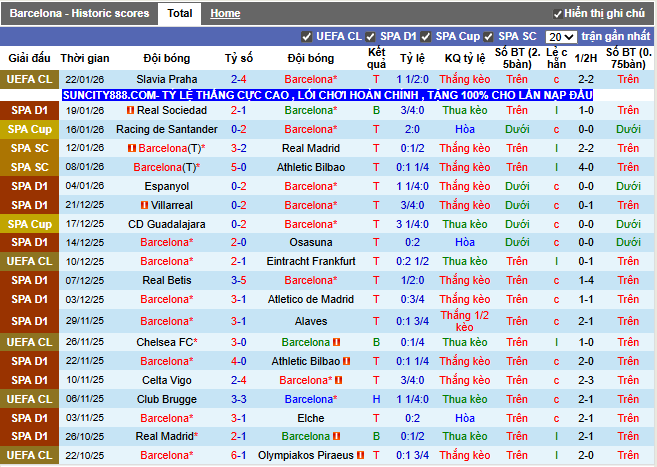
Task: Click red card icon in Celta Vigo row
Action: tap(339, 380)
